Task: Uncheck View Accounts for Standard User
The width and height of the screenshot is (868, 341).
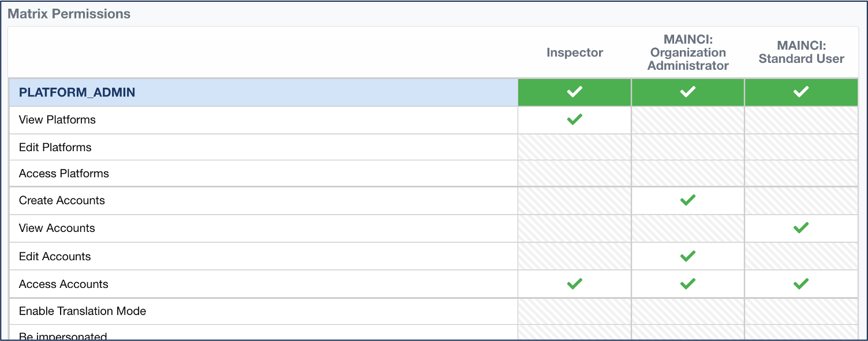Action: pos(800,228)
